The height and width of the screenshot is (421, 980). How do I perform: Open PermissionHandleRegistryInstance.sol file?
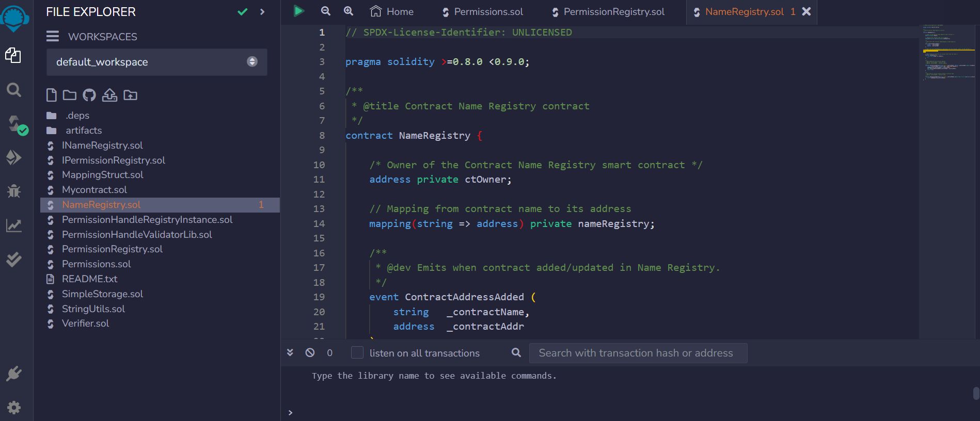pyautogui.click(x=147, y=220)
